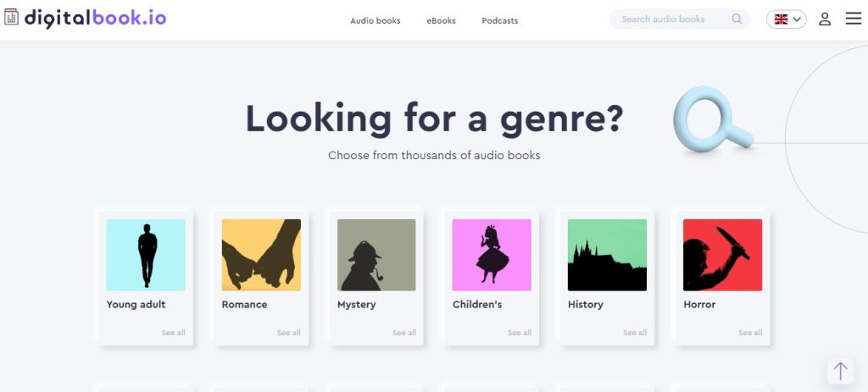Click See all under Young adult
The image size is (868, 392).
(x=173, y=332)
